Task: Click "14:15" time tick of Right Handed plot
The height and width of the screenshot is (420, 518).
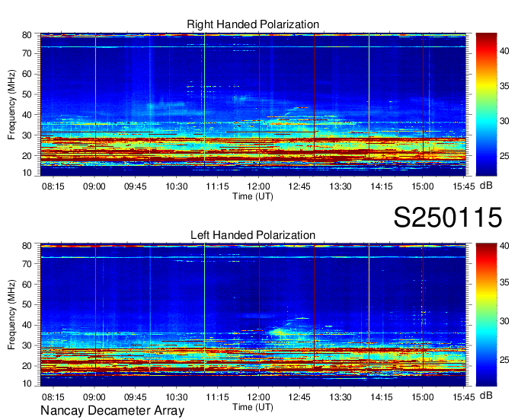Action: (x=382, y=186)
